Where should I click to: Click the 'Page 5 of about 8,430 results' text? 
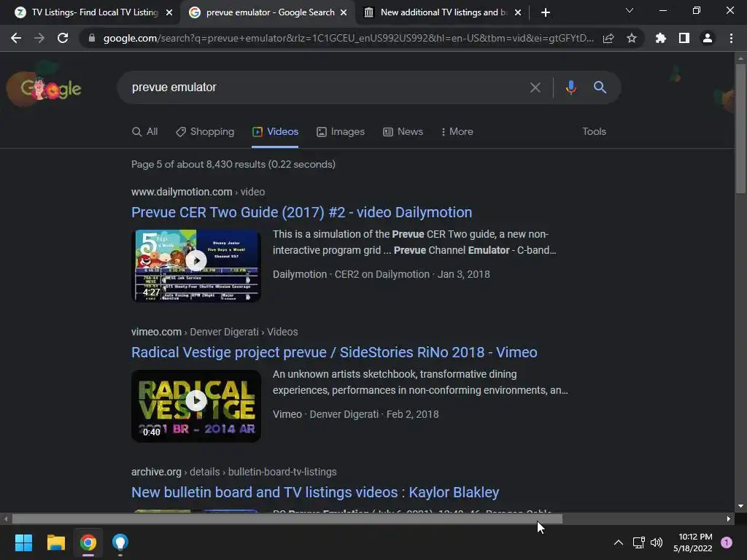point(233,164)
